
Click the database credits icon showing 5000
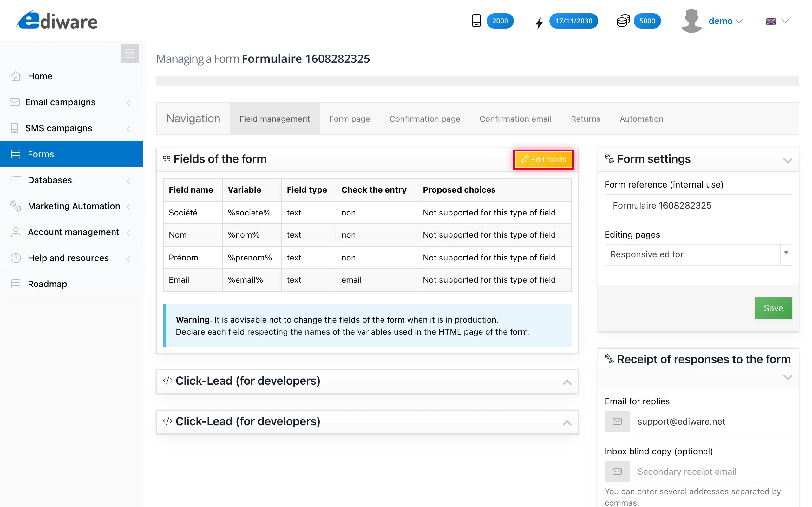coord(623,21)
